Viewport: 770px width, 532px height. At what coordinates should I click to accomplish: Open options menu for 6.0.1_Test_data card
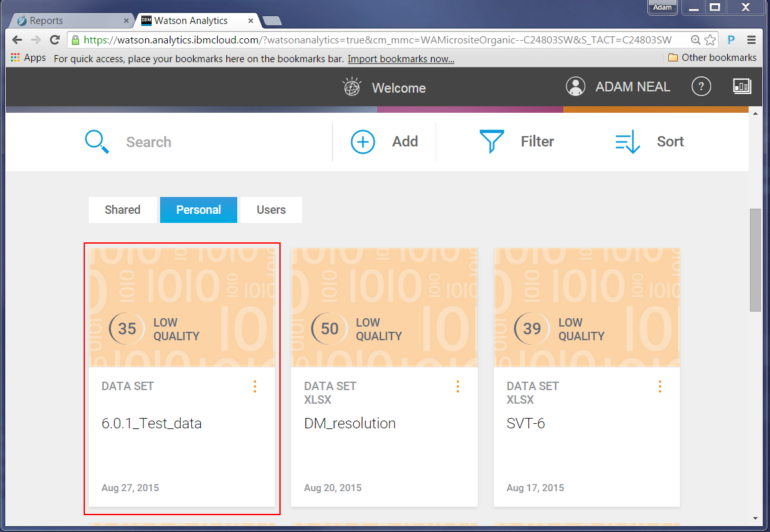coord(255,386)
